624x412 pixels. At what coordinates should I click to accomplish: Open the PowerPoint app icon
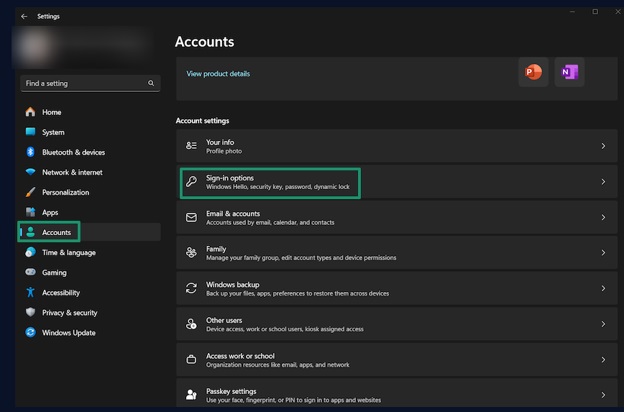click(533, 72)
